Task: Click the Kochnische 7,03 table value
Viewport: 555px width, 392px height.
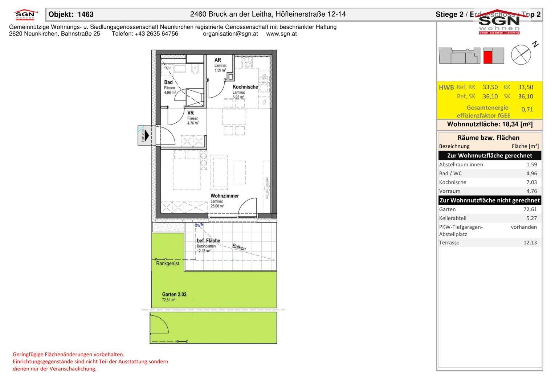Action: [x=531, y=182]
